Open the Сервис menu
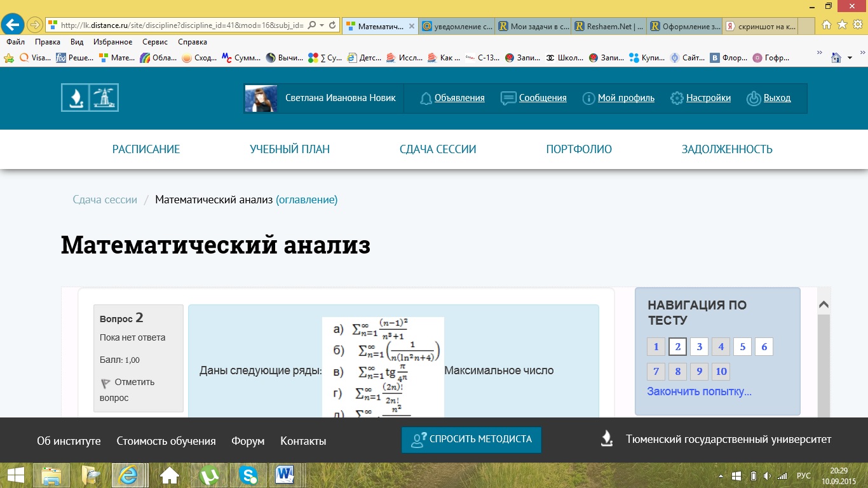The width and height of the screenshot is (868, 488). (x=155, y=42)
